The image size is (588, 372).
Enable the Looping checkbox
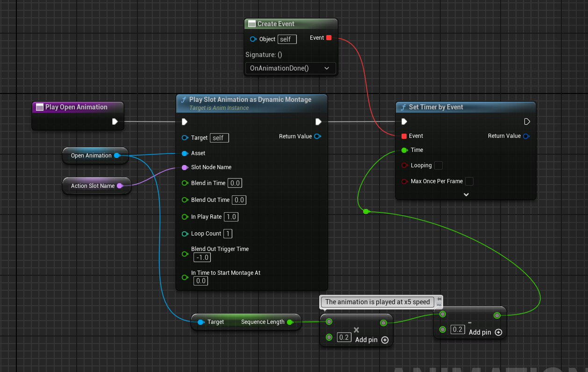click(438, 165)
